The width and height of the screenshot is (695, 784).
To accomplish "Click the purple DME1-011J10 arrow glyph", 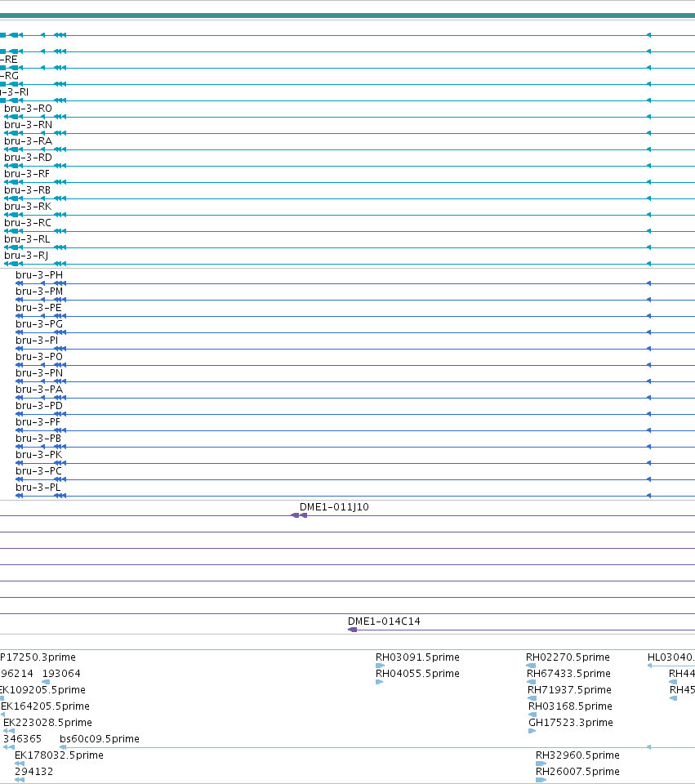I will [299, 515].
